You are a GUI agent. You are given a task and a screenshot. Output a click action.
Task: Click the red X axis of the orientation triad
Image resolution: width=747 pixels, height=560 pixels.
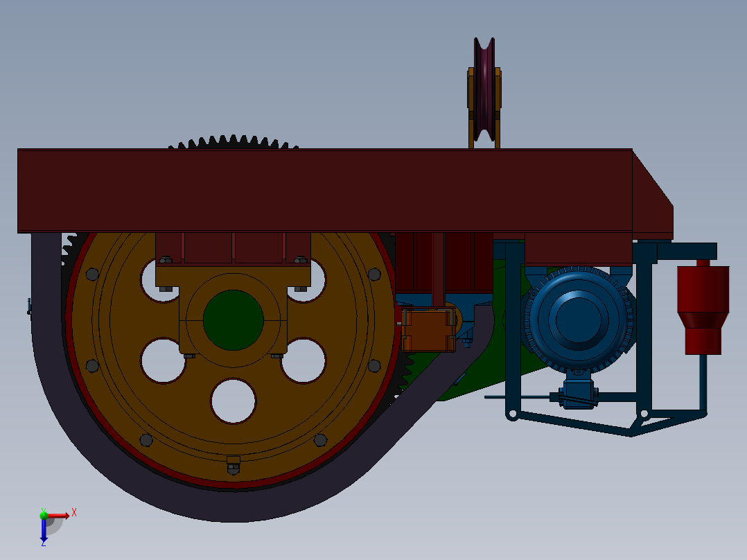tap(58, 516)
